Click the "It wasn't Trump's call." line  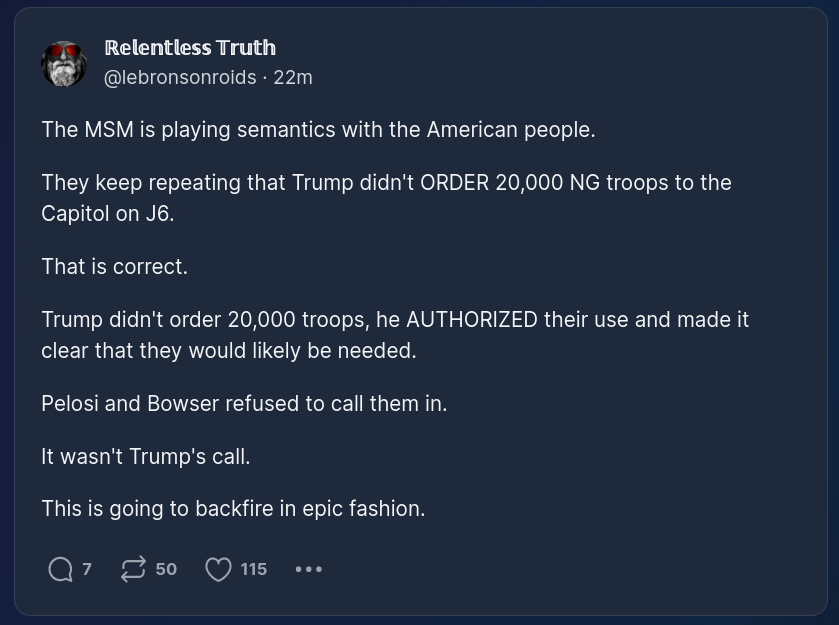point(145,457)
